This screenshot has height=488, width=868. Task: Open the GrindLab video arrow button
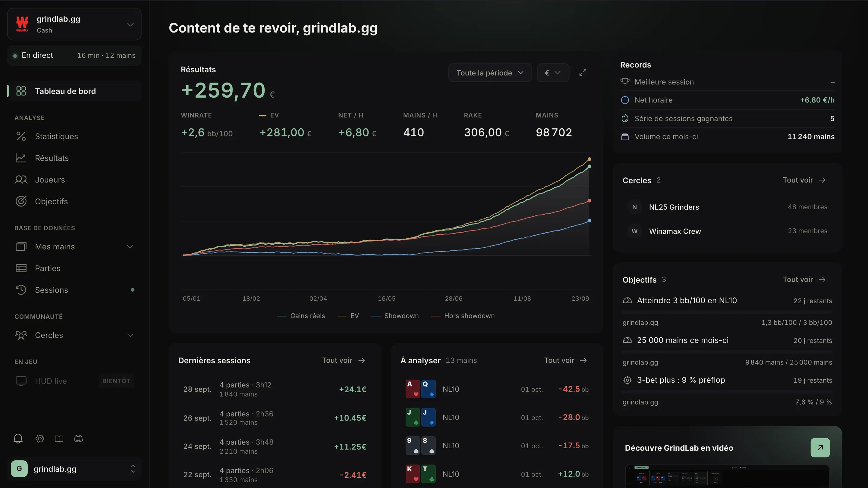pos(820,448)
